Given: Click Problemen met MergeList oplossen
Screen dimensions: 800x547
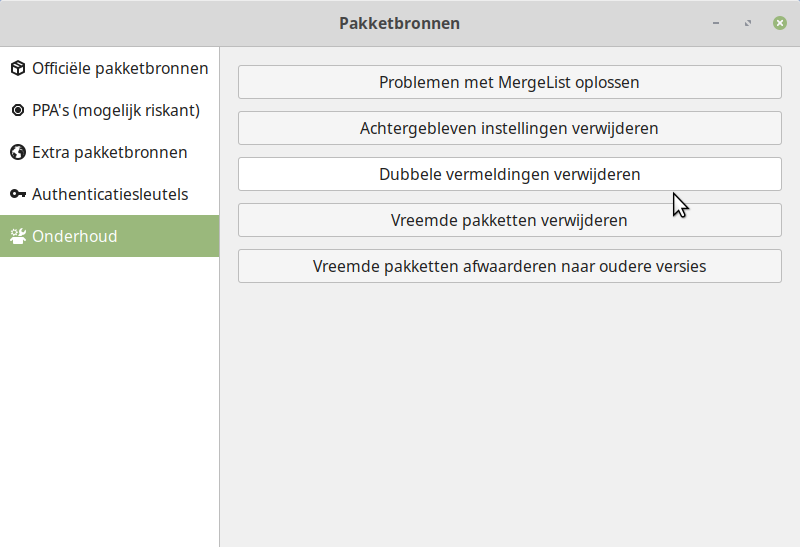Looking at the screenshot, I should (x=510, y=82).
